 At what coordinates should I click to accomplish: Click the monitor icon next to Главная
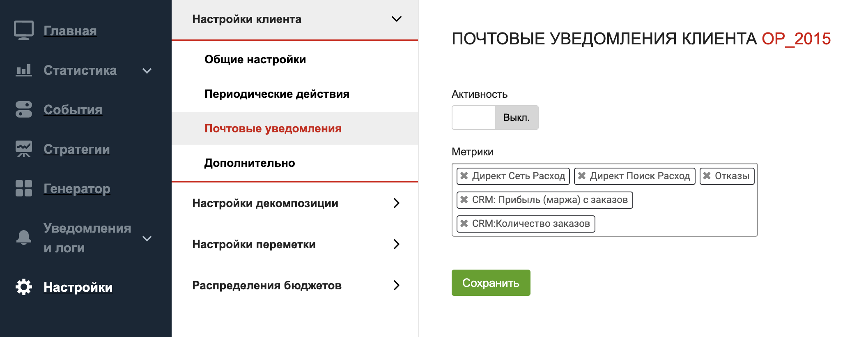click(x=24, y=30)
